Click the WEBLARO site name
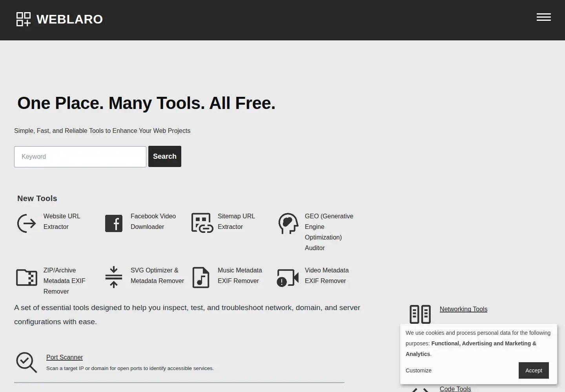The height and width of the screenshot is (392, 565). coord(69,19)
